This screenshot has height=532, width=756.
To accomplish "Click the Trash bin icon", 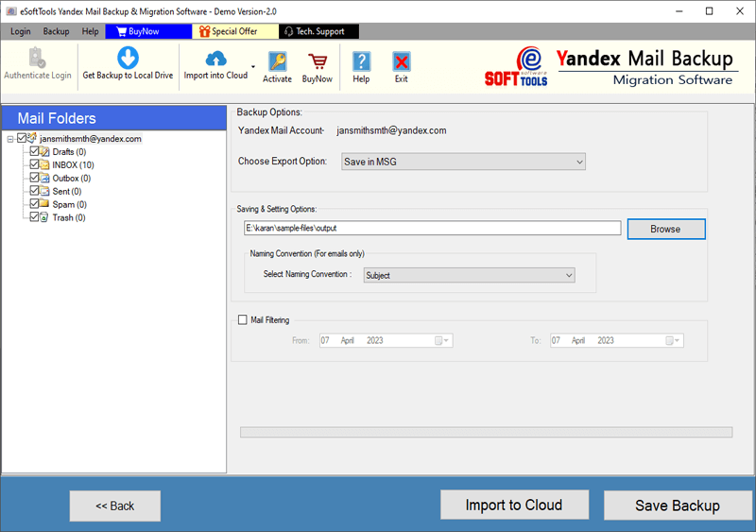I will coord(44,217).
